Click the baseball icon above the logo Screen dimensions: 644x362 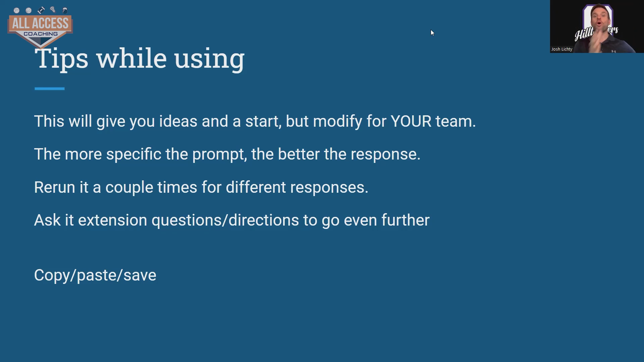point(16,10)
